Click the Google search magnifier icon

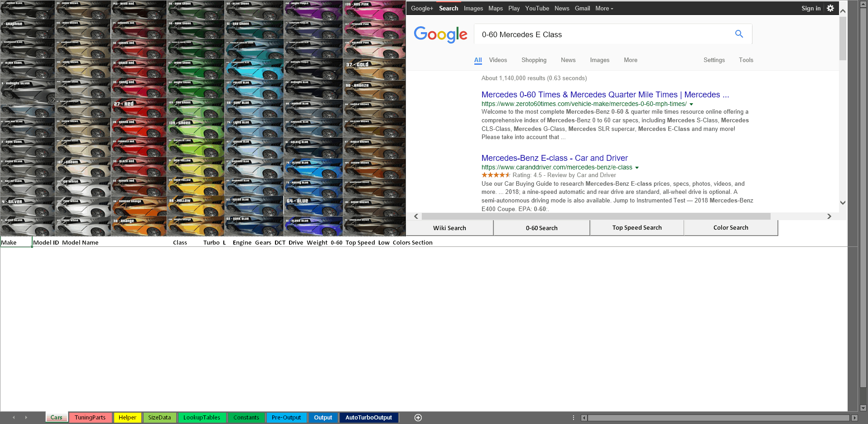[x=739, y=34]
